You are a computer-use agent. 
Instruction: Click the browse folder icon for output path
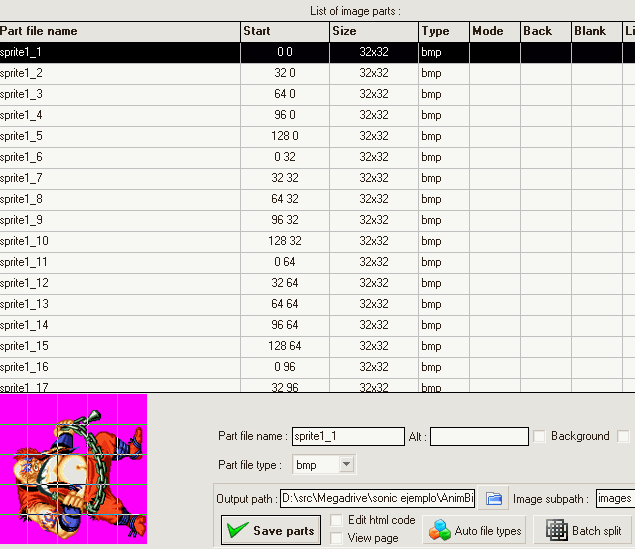[493, 498]
